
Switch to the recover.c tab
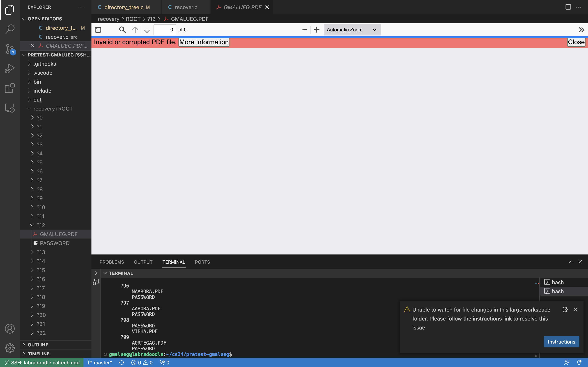[x=186, y=7]
